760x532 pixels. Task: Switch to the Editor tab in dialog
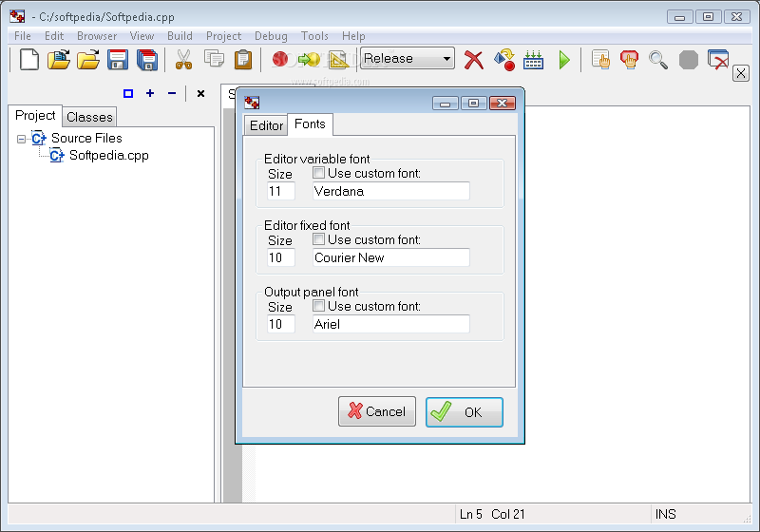[266, 125]
